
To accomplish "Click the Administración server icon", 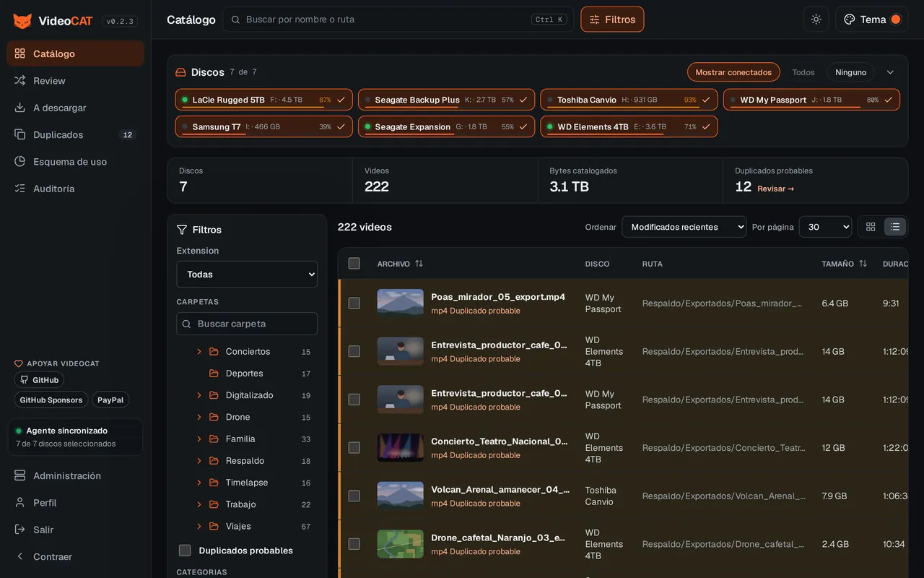I will coord(20,475).
